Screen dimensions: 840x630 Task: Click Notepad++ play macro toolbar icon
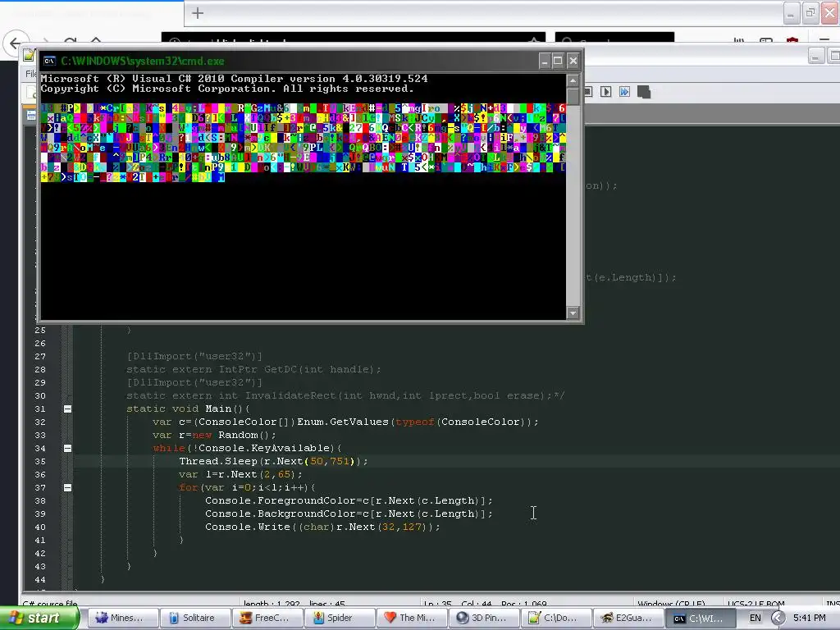tap(605, 92)
